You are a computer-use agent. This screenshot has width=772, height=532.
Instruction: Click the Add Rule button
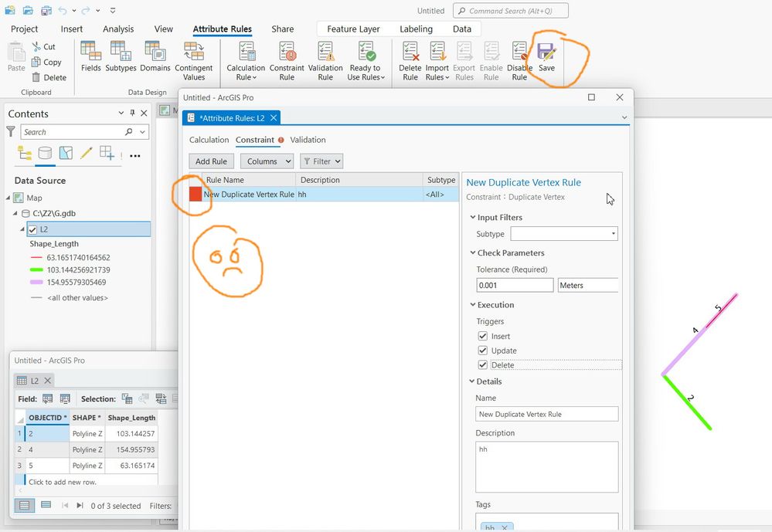[211, 161]
